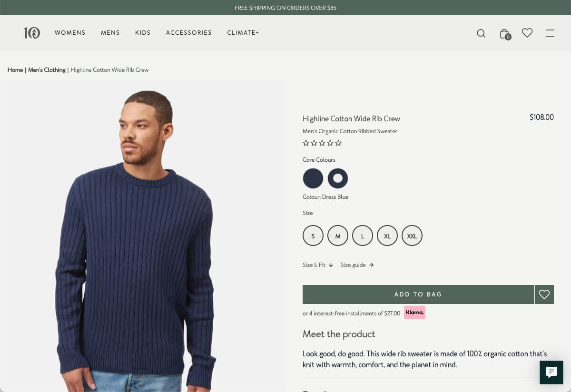Open the live chat icon
This screenshot has width=571, height=392.
(x=551, y=372)
